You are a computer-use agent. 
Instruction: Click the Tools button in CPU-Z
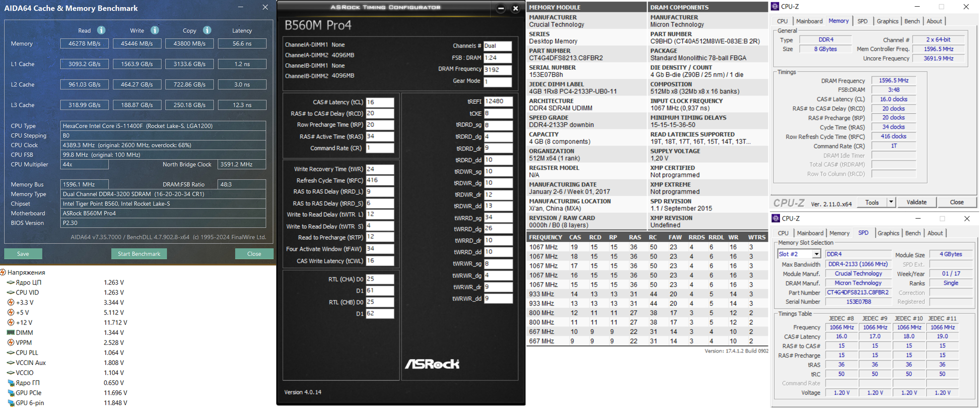872,202
